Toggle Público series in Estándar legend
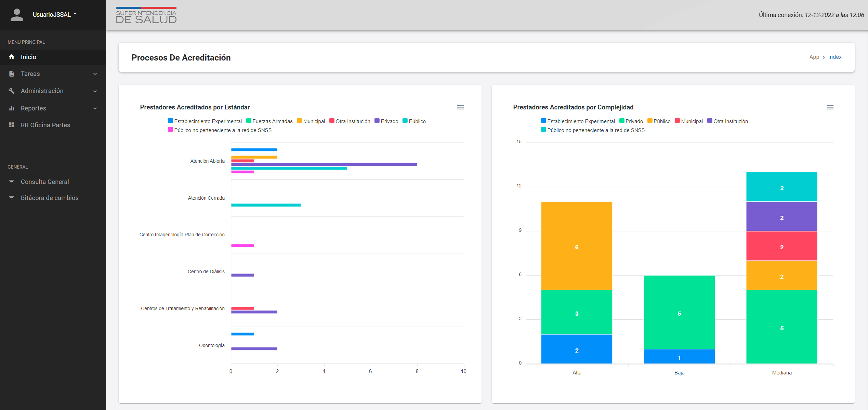Image resolution: width=868 pixels, height=410 pixels. [x=414, y=121]
